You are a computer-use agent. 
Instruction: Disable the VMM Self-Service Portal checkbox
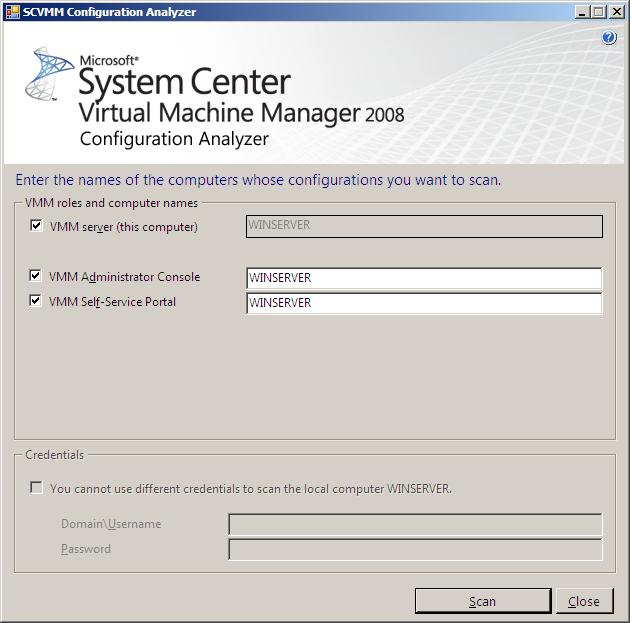[37, 301]
